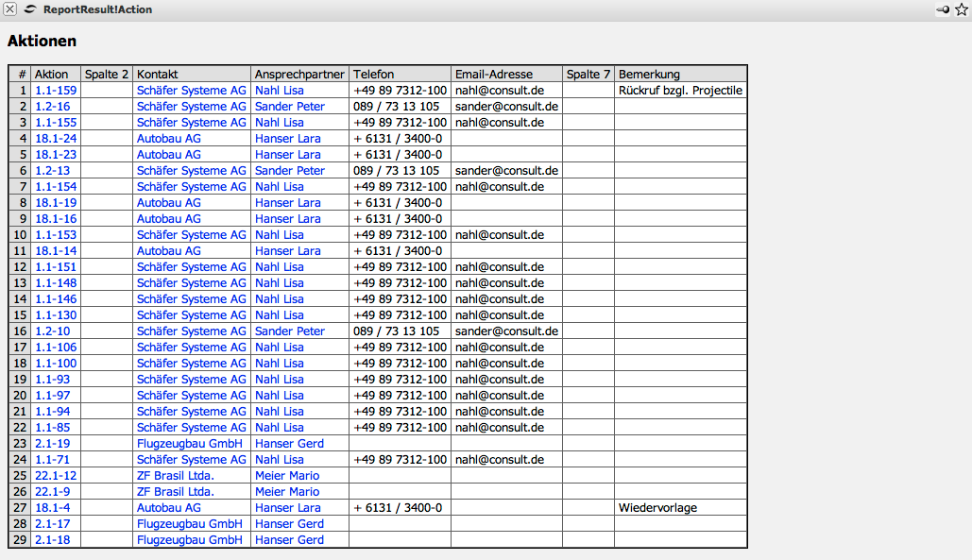Open action 18.1-4 marked Wiedervorlage

point(52,508)
